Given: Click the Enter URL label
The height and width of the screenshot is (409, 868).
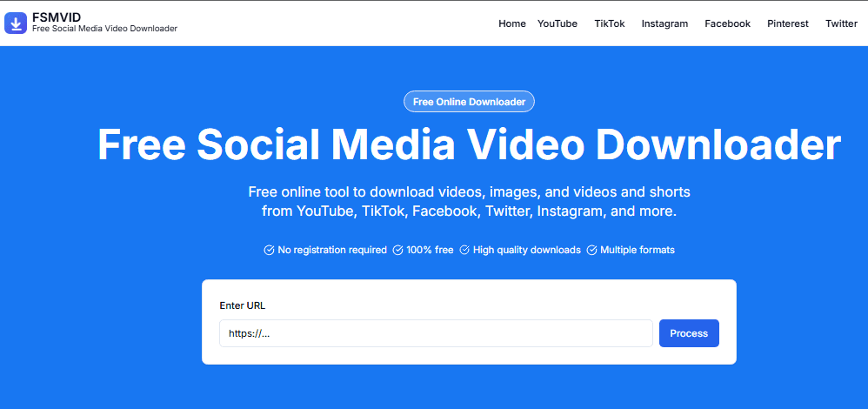Looking at the screenshot, I should (243, 305).
